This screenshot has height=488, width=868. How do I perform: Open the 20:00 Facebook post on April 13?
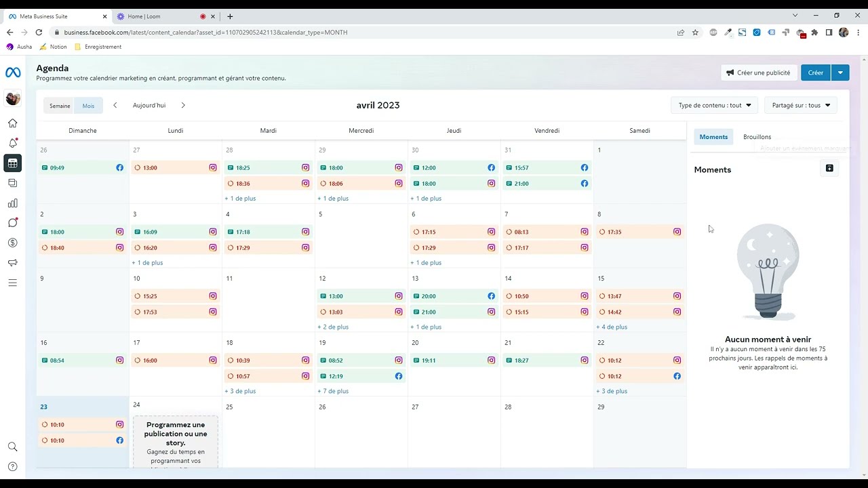point(454,296)
